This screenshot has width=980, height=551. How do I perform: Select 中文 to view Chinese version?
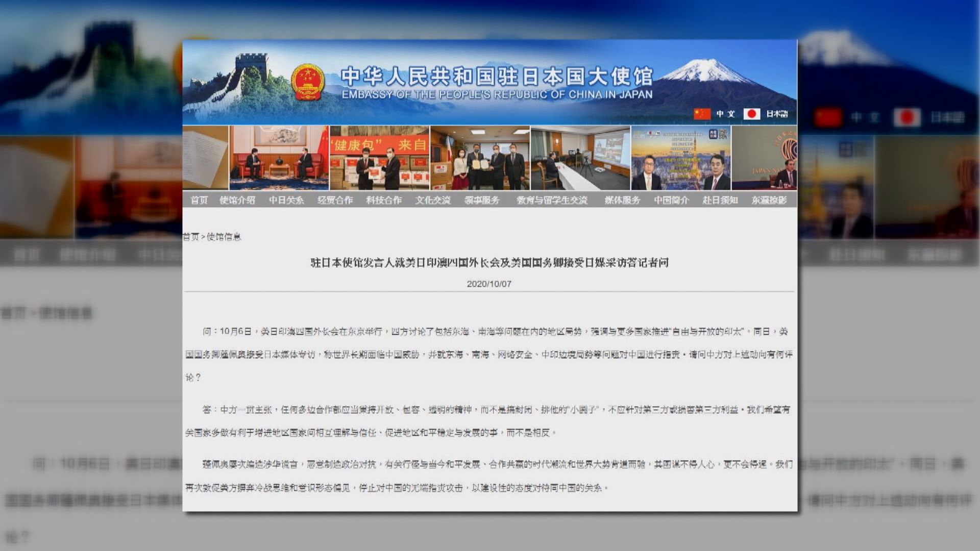(x=725, y=113)
